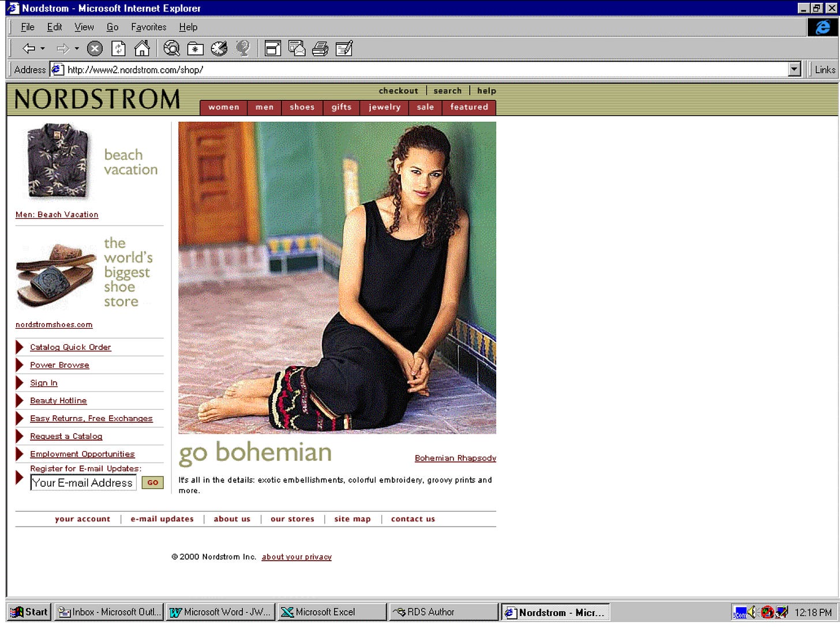The image size is (840, 627).
Task: Open the Favorites menu
Action: (x=148, y=27)
